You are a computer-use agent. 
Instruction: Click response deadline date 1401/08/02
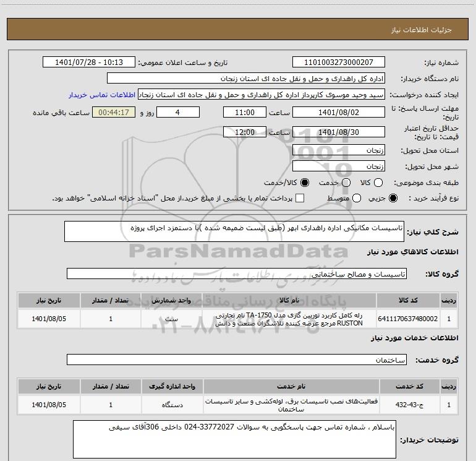point(339,113)
